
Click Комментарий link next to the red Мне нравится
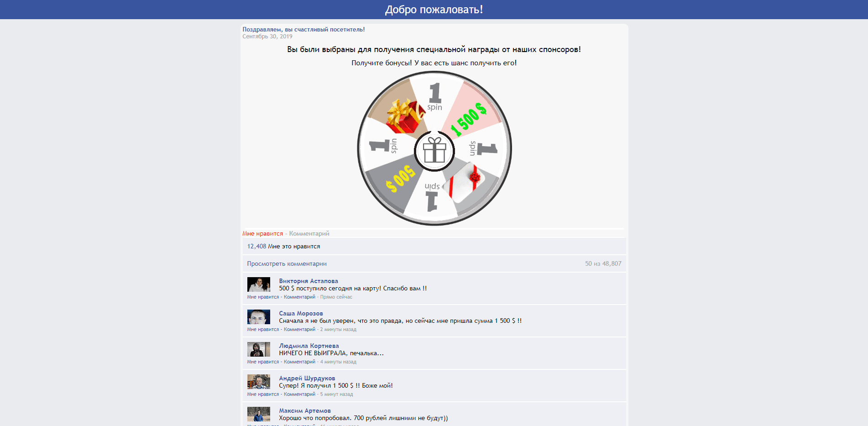309,233
